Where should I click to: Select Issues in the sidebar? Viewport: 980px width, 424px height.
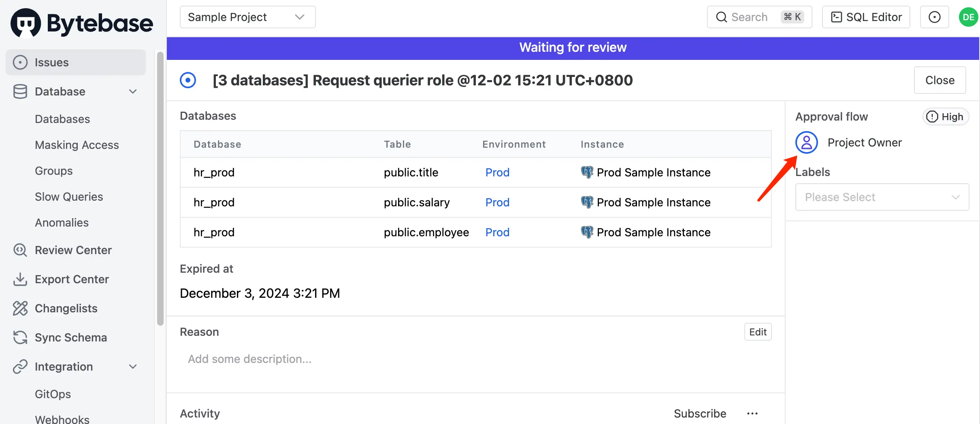click(x=76, y=62)
